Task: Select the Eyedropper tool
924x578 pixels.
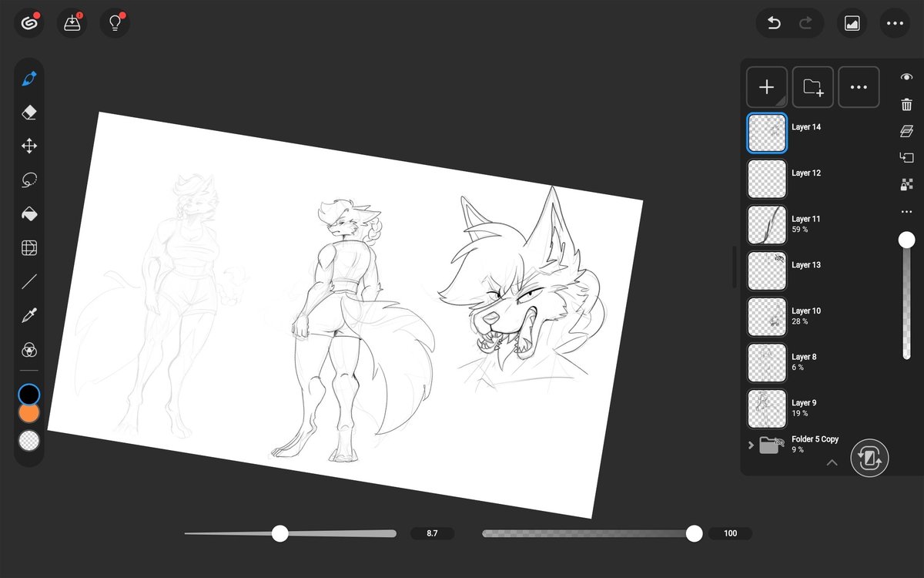Action: coord(29,315)
